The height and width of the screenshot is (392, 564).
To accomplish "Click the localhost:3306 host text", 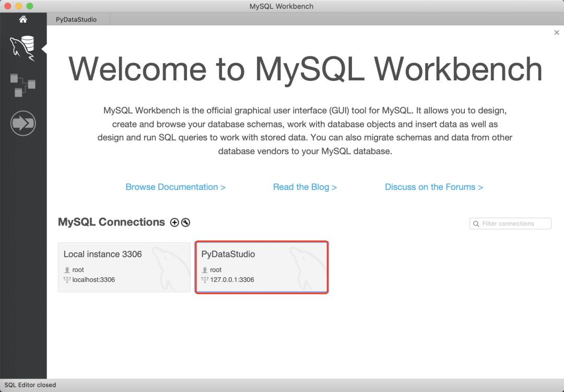I will tap(93, 279).
